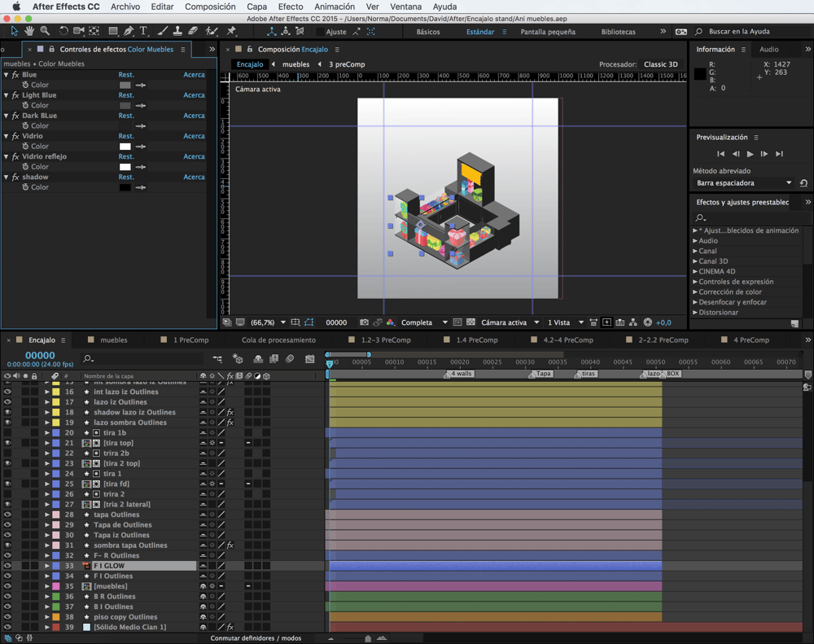814x644 pixels.
Task: Open the Apple menu
Action: coord(16,7)
